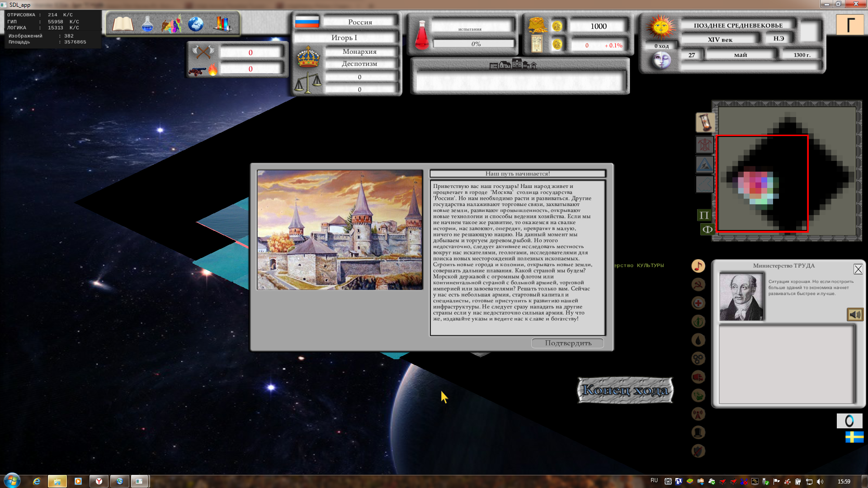The height and width of the screenshot is (488, 868).
Task: Click the globe world view icon
Action: 196,24
